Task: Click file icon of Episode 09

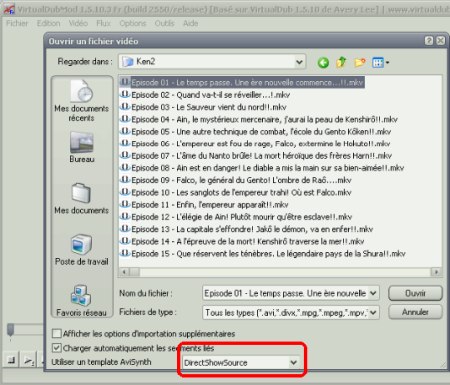Action: click(x=125, y=180)
